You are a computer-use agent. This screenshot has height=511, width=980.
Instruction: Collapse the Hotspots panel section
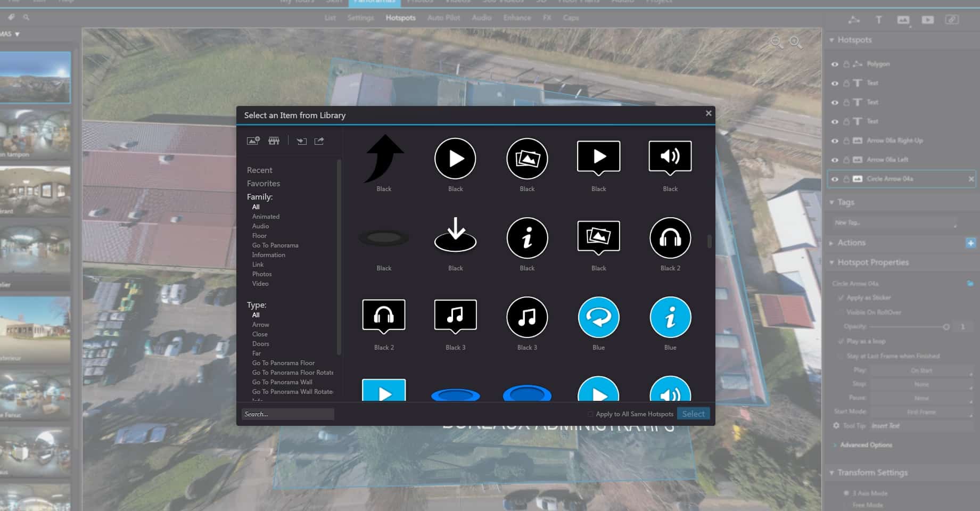pos(831,40)
